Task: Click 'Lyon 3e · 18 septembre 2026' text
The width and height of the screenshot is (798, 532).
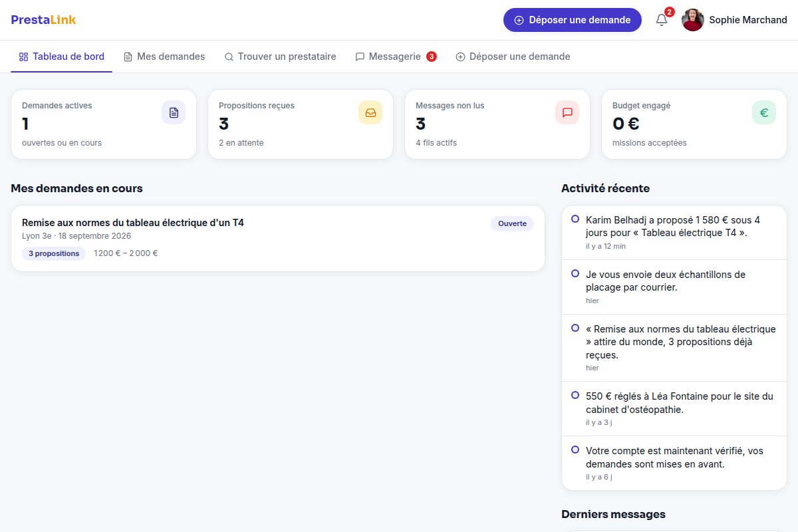Action: 76,236
